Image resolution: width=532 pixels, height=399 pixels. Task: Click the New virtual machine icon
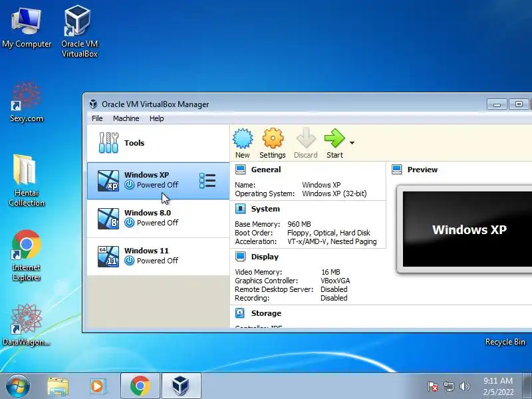click(243, 138)
